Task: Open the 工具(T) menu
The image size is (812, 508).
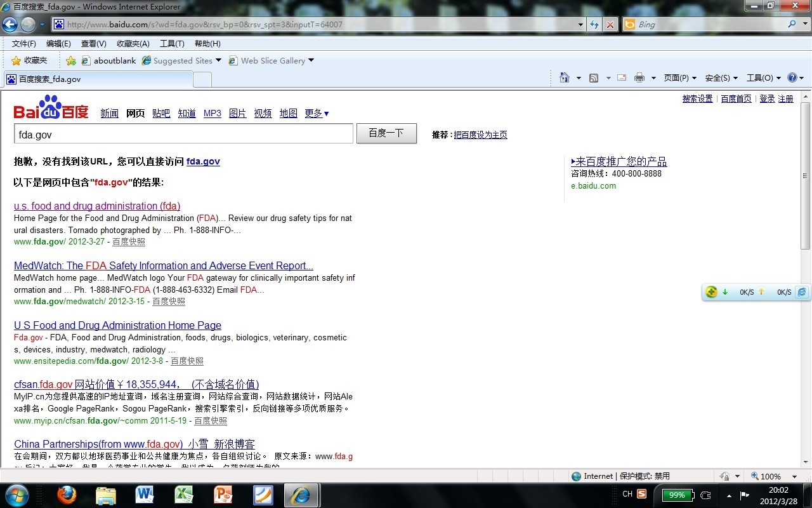Action: click(172, 44)
